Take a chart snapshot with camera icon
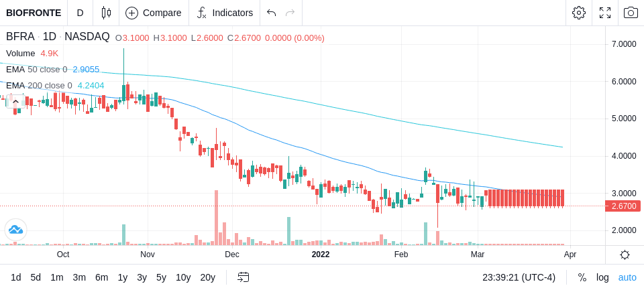Screen dimensions: 644x290 pyautogui.click(x=631, y=13)
